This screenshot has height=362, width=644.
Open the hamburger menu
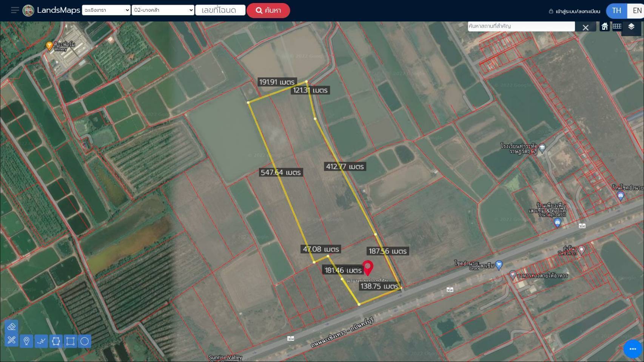point(15,10)
